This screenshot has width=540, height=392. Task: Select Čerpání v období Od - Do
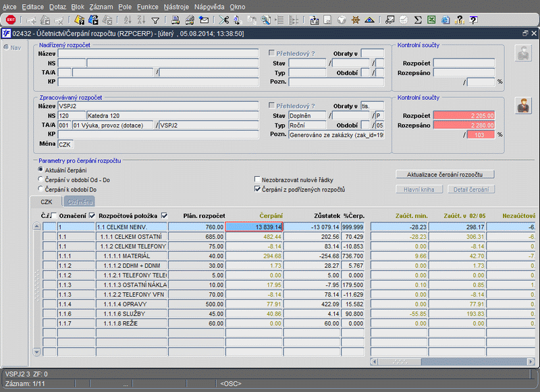[x=41, y=179]
